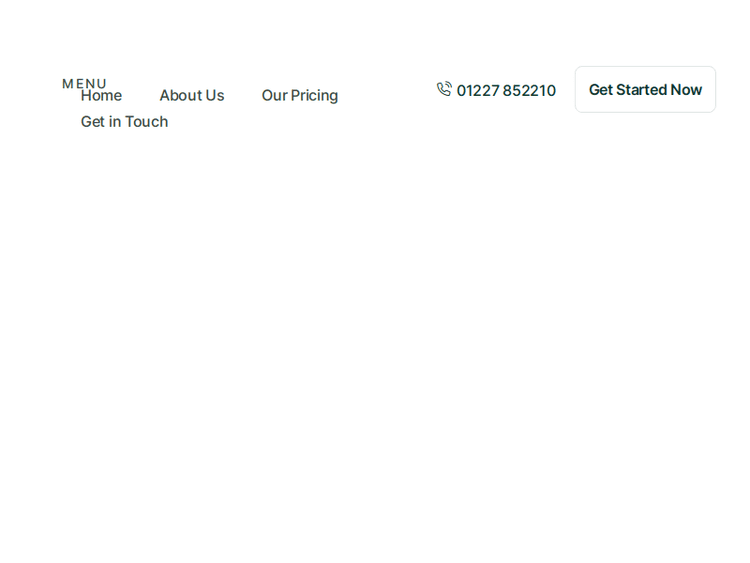Select the Get in Touch link
This screenshot has height=563, width=750.
[124, 122]
